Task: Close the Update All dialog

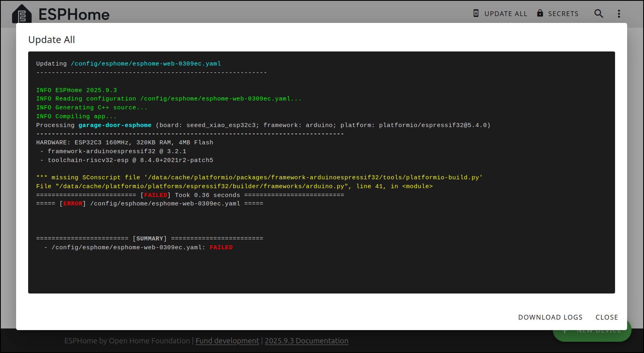Action: 607,317
